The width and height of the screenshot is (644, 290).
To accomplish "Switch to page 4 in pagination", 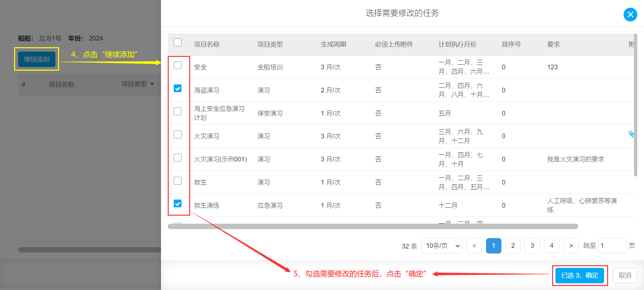I will click(x=552, y=246).
